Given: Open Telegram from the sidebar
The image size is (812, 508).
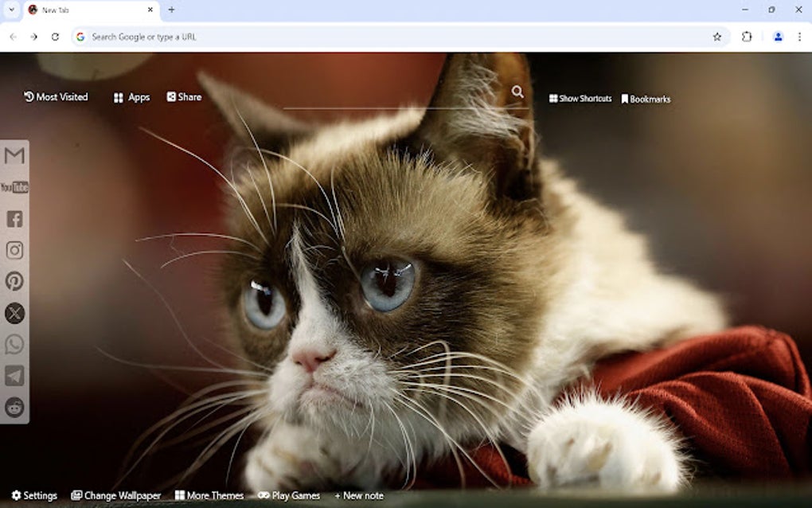Looking at the screenshot, I should coord(14,376).
